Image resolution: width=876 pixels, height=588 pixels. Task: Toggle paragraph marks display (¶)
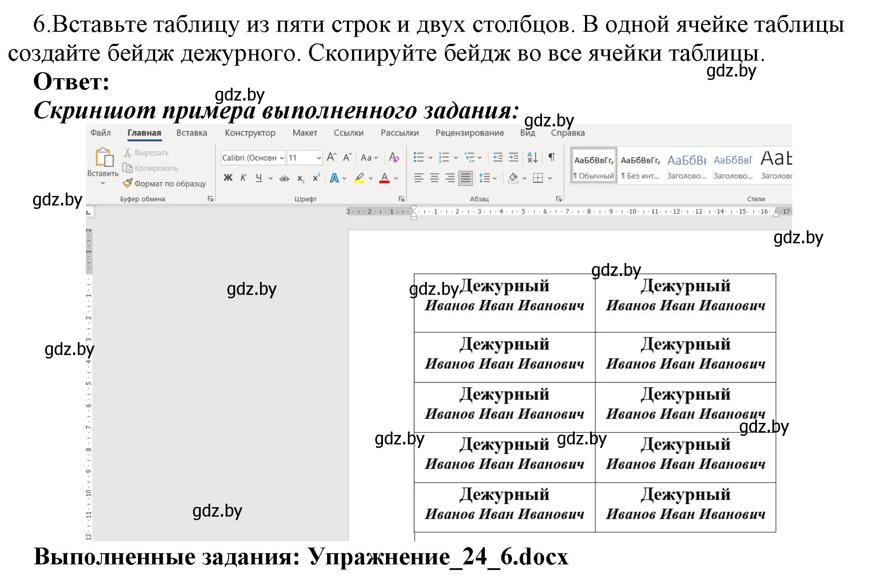(x=551, y=157)
